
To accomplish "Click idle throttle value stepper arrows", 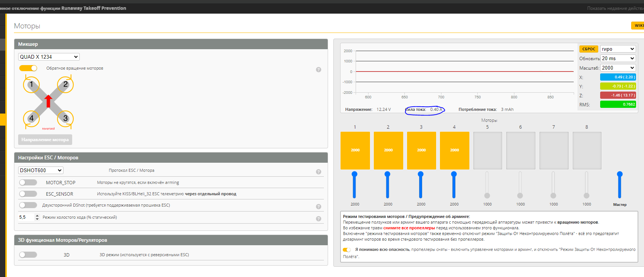I will (37, 217).
